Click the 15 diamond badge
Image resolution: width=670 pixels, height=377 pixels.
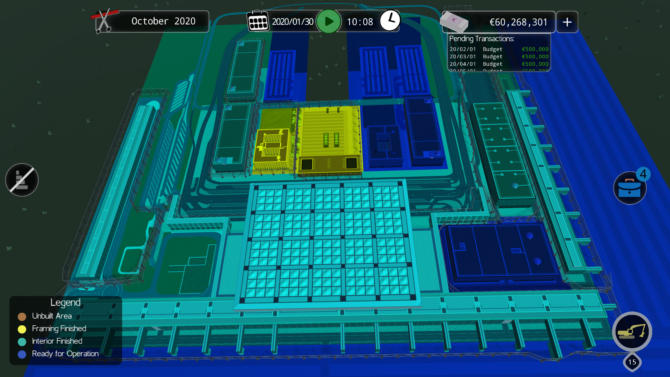pos(632,362)
